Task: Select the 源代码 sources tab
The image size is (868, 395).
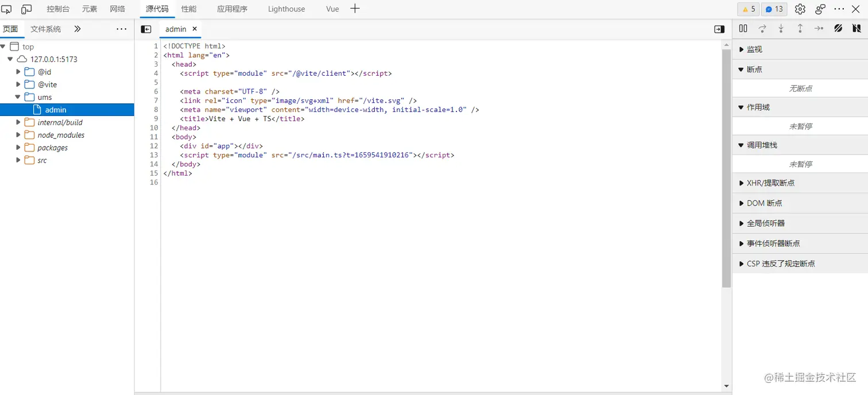Action: (x=157, y=9)
